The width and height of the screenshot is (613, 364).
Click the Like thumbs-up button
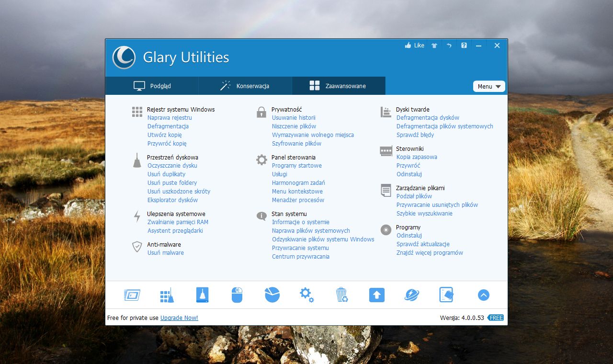[414, 45]
